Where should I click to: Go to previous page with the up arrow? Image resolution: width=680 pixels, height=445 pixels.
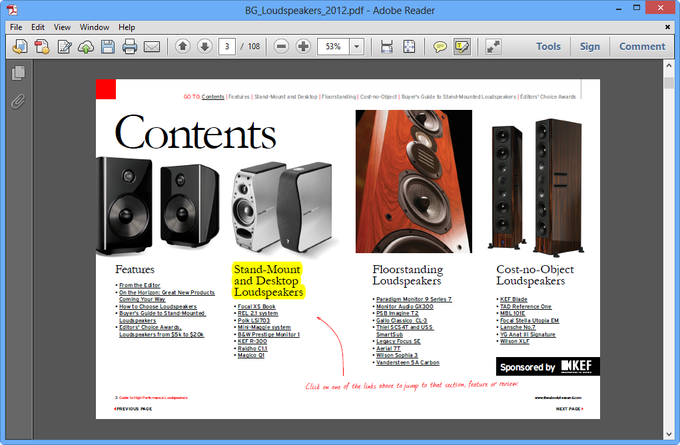click(x=183, y=46)
